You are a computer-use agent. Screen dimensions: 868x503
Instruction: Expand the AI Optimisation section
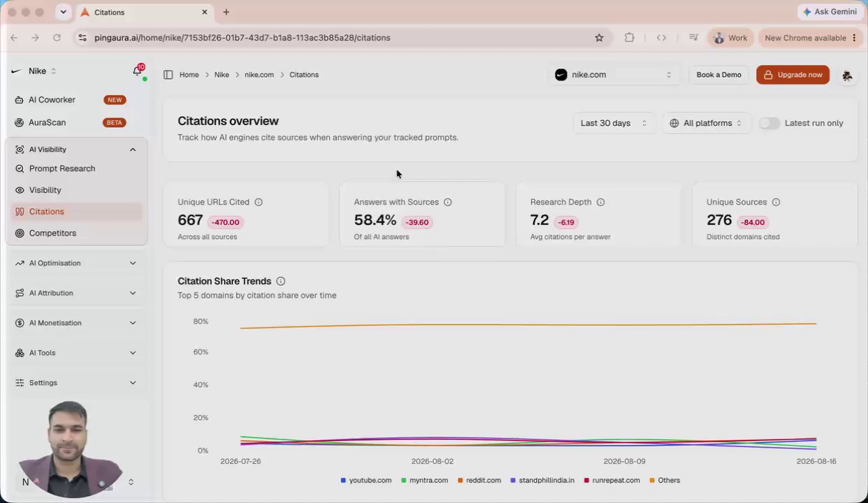[75, 263]
